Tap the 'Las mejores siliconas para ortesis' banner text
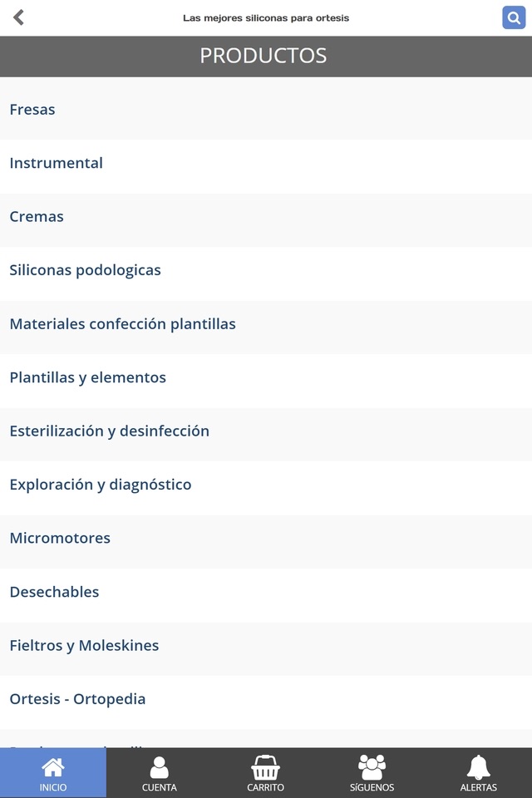The width and height of the screenshot is (532, 798). click(266, 17)
